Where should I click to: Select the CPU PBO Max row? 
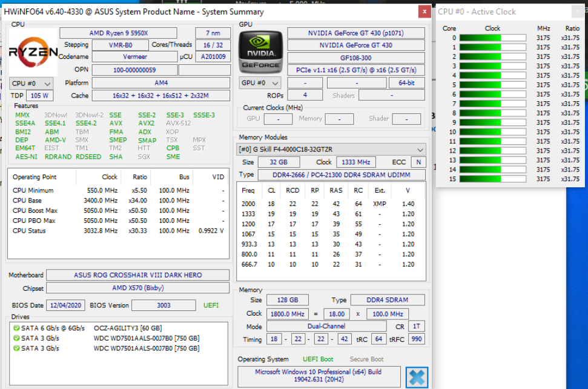tap(118, 221)
